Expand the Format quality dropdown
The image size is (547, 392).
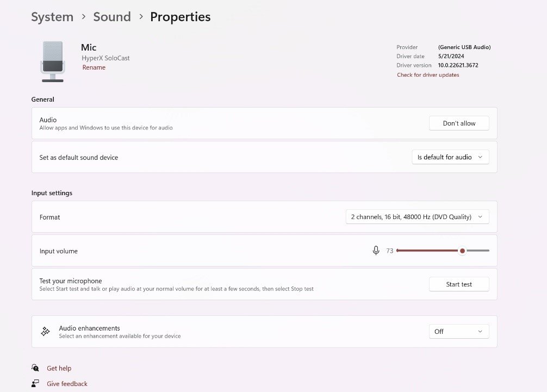[417, 217]
